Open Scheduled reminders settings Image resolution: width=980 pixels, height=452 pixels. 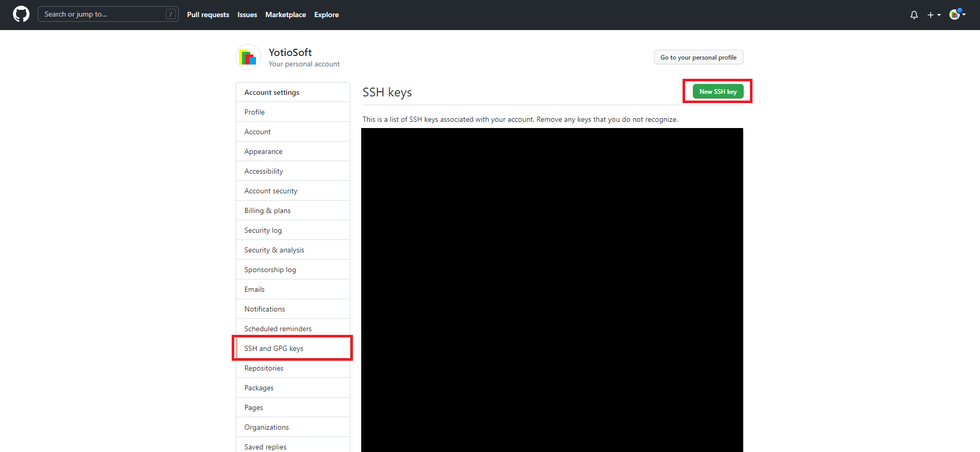click(x=293, y=329)
